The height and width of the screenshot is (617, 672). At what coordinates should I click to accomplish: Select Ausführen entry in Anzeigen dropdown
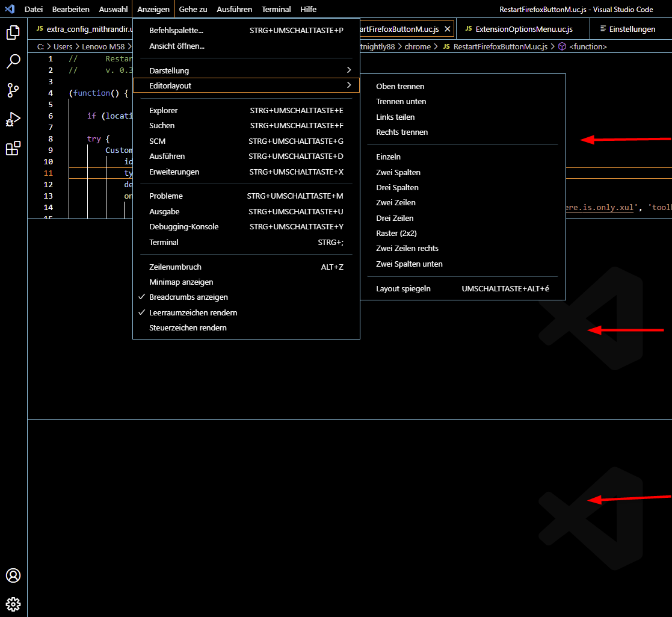247,156
